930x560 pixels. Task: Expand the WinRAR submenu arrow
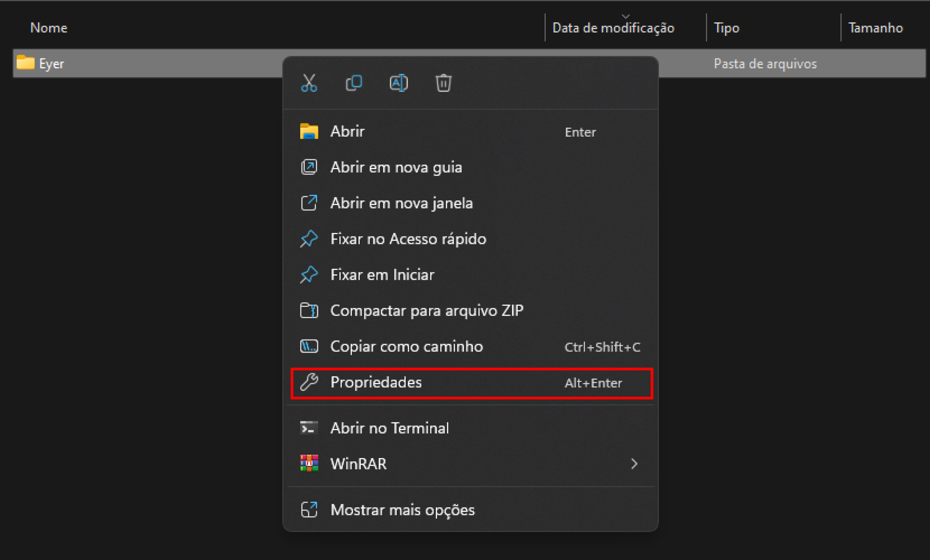click(635, 464)
